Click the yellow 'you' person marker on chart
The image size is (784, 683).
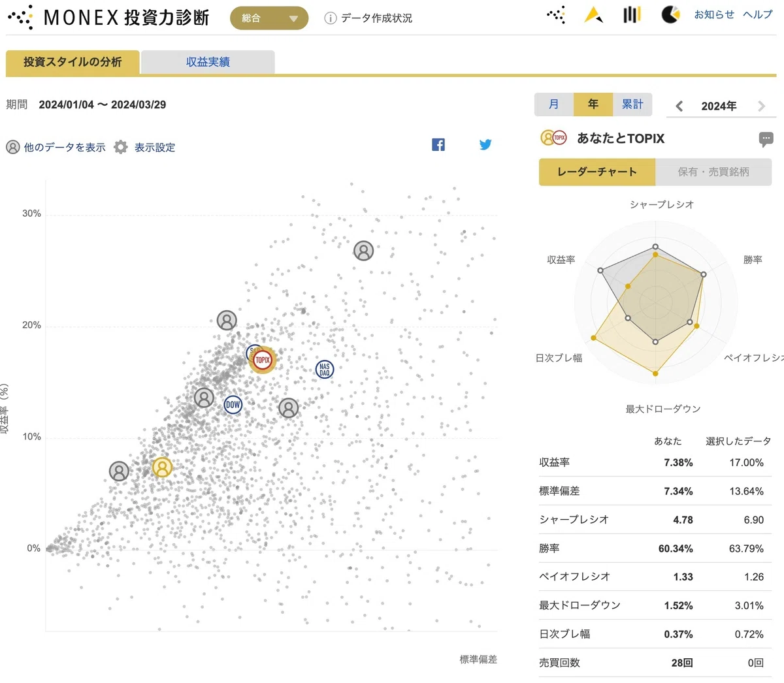(162, 467)
